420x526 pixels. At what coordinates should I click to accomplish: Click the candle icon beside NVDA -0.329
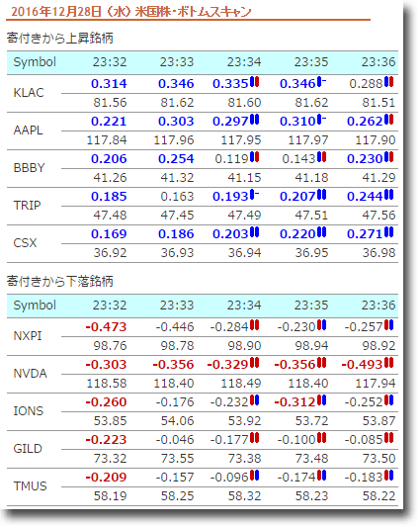(x=255, y=362)
